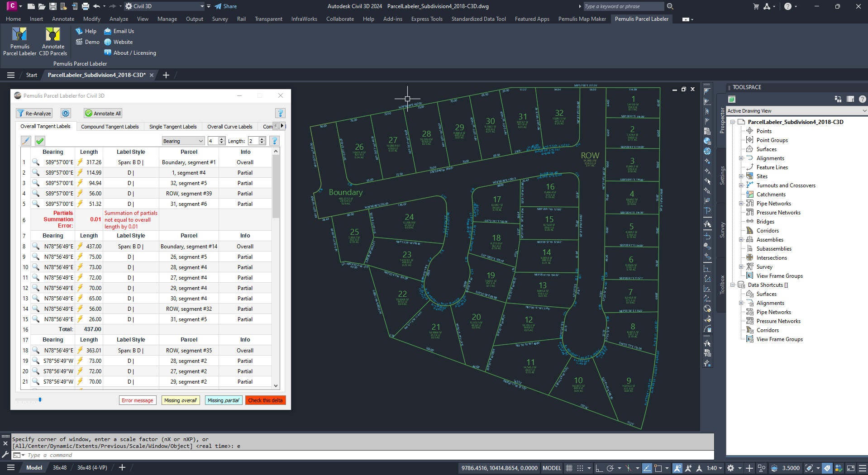Screen dimensions: 868x475
Task: Expand the Survey tree node
Action: coord(741,267)
